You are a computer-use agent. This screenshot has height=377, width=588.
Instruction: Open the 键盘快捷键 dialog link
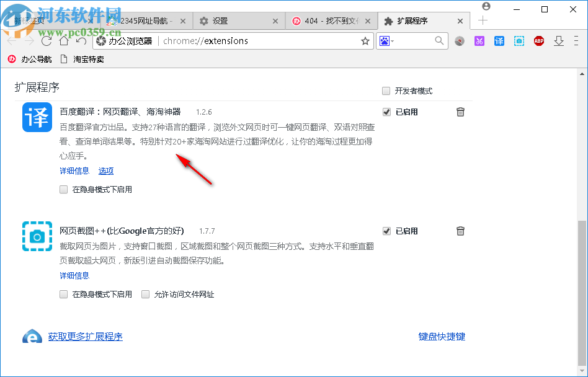(442, 336)
